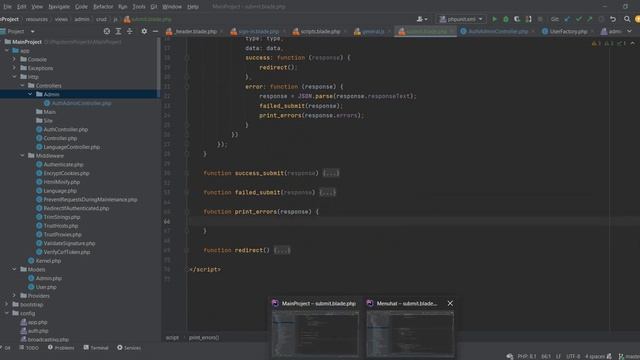Image resolution: width=640 pixels, height=360 pixels.
Task: Expand the Exceptions folder
Action: (15, 68)
